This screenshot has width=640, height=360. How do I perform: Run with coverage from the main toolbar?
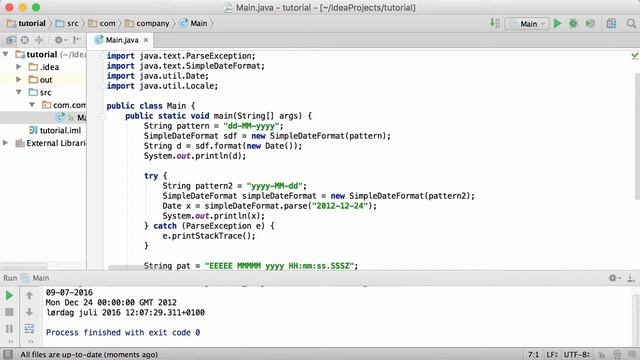click(x=590, y=23)
